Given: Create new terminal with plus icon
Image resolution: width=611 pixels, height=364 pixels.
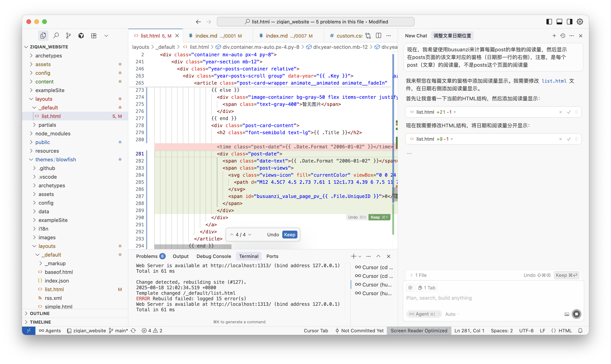Looking at the screenshot, I should 354,256.
